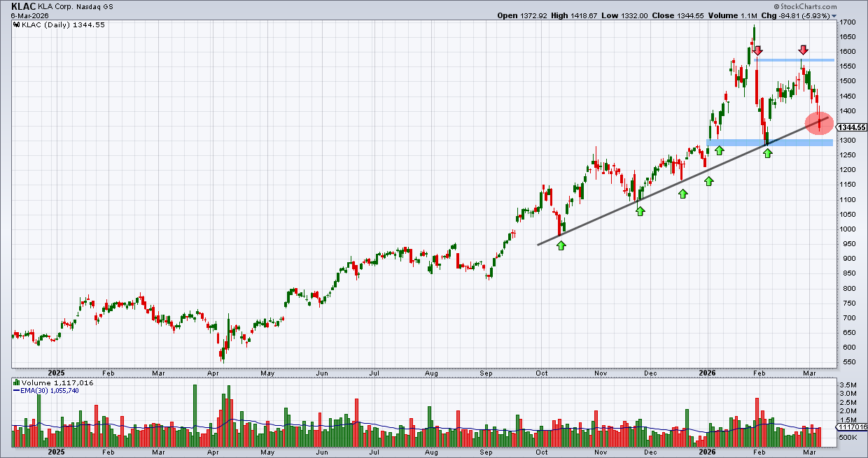Click the candlestick legend icon beside KLAC (Daily)

(16, 23)
